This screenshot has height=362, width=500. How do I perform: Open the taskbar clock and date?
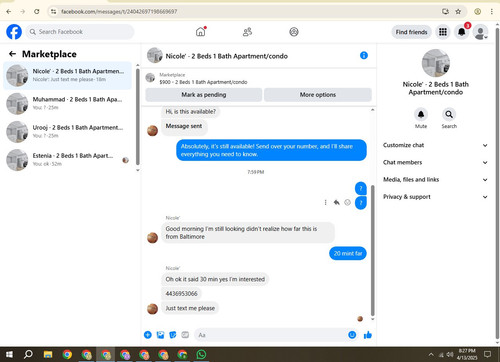pos(467,354)
